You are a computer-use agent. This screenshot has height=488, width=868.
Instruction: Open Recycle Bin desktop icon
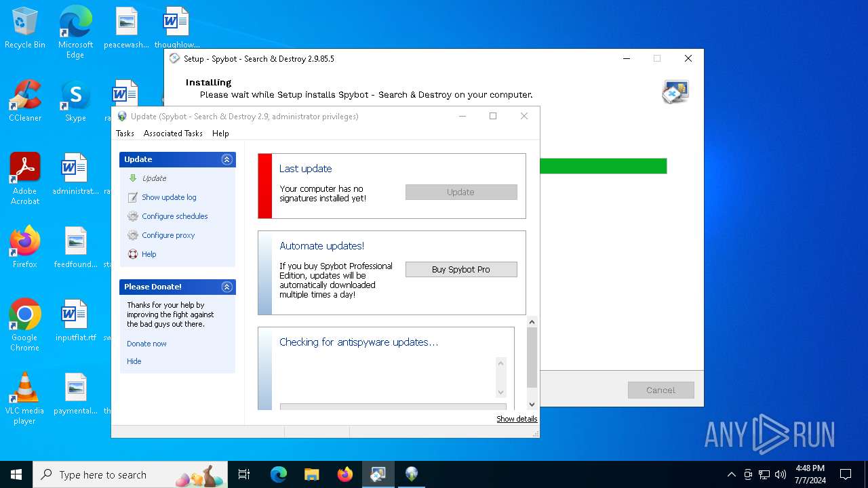point(25,28)
